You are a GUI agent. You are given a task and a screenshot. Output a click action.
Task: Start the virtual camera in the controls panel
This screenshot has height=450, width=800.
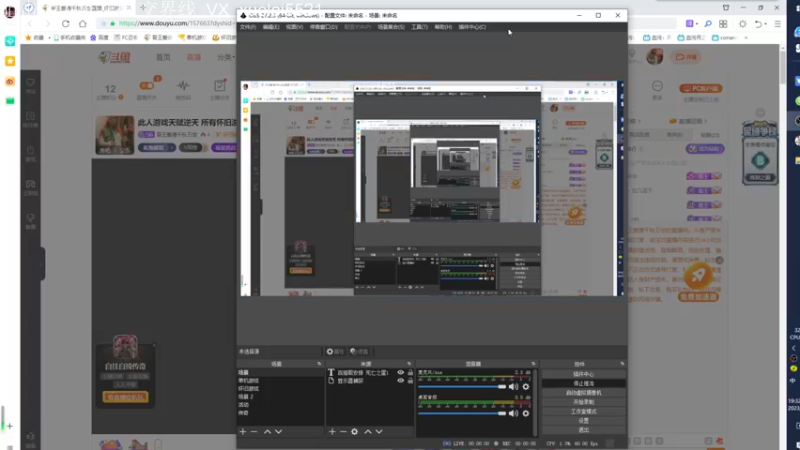[584, 393]
